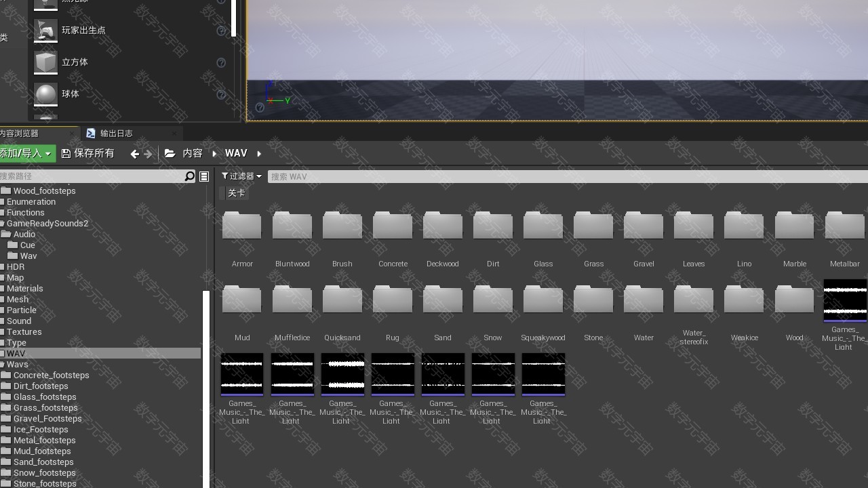Screen dimensions: 868x488
Task: Open the path folder picker icon
Action: click(x=170, y=154)
